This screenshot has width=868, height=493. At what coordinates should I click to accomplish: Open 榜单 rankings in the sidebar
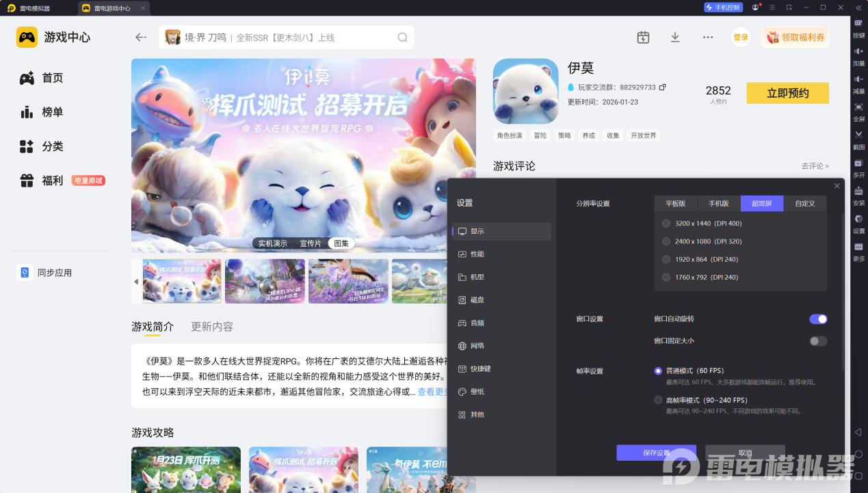[x=42, y=112]
